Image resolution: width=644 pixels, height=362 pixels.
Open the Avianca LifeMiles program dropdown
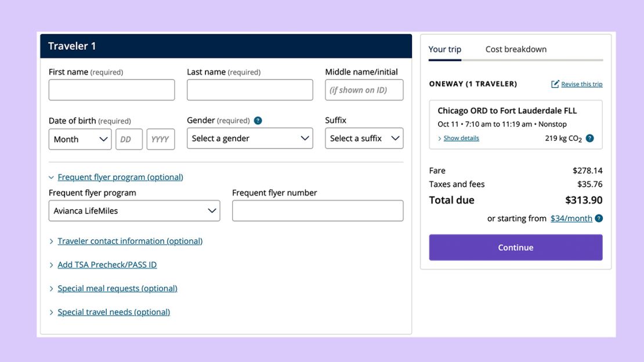point(134,211)
